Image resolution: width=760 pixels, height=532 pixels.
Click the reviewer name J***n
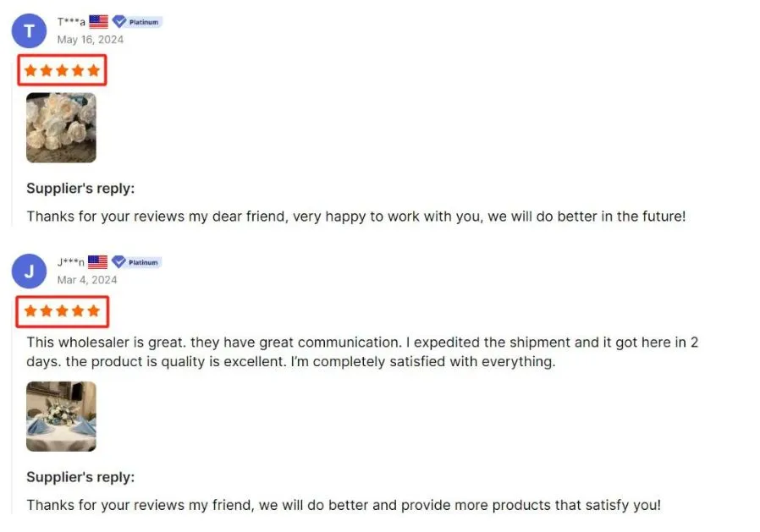pyautogui.click(x=71, y=262)
